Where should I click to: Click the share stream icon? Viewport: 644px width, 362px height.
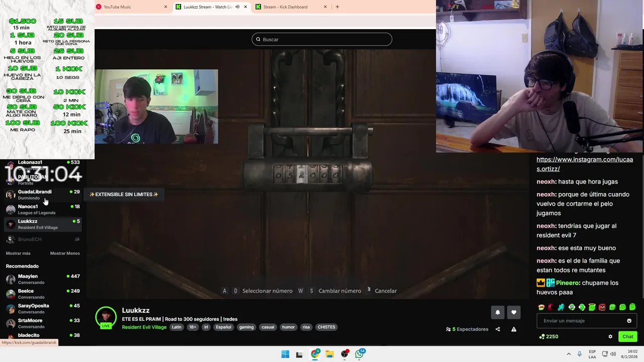[x=498, y=329]
